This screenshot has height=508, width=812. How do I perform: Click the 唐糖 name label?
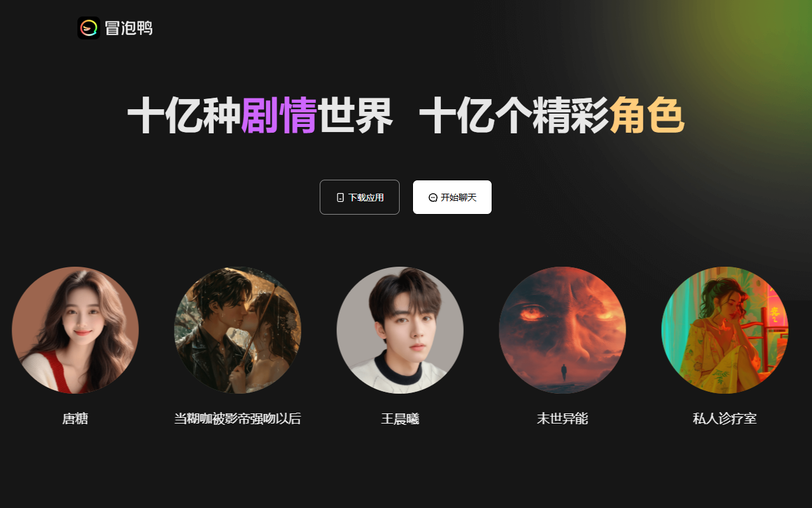[75, 418]
